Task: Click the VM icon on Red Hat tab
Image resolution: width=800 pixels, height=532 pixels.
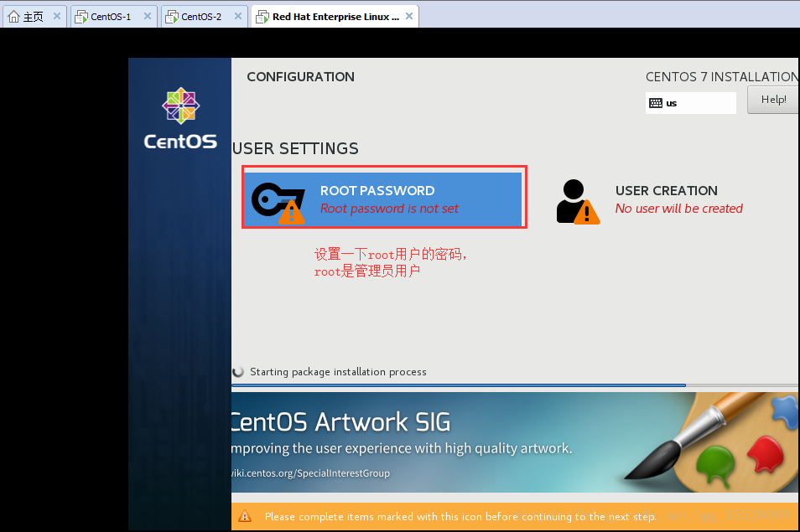Action: coord(262,18)
